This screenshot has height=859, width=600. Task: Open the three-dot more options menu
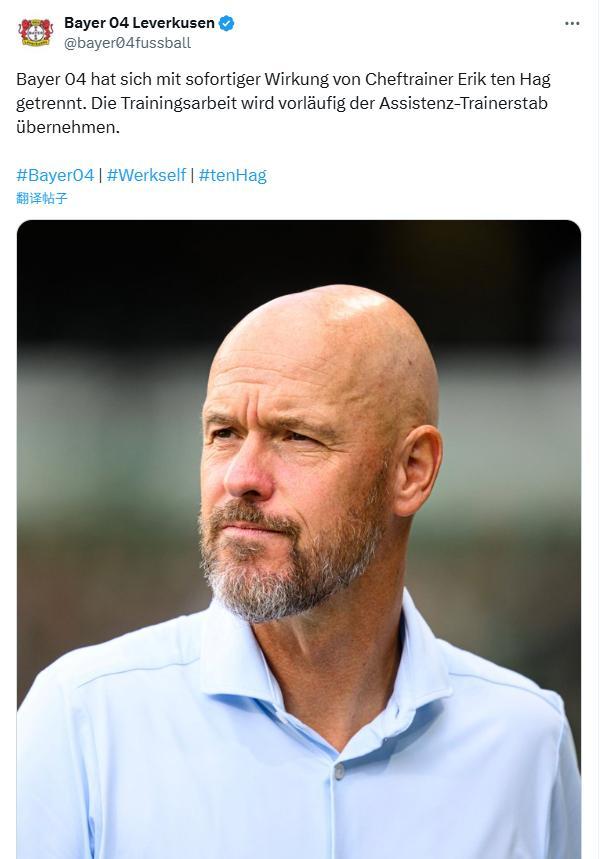click(572, 24)
